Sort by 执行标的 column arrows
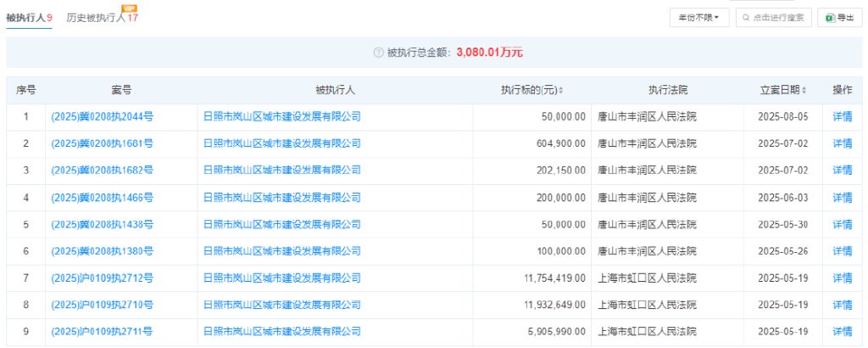The width and height of the screenshot is (868, 348). pyautogui.click(x=561, y=90)
